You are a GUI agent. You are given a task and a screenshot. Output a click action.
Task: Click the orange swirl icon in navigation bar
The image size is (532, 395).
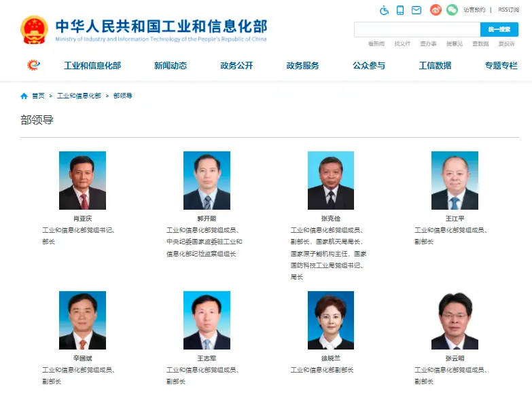point(33,64)
